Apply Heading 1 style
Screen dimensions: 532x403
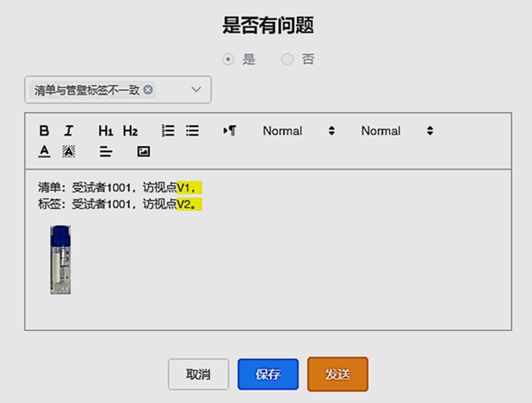[x=105, y=131]
